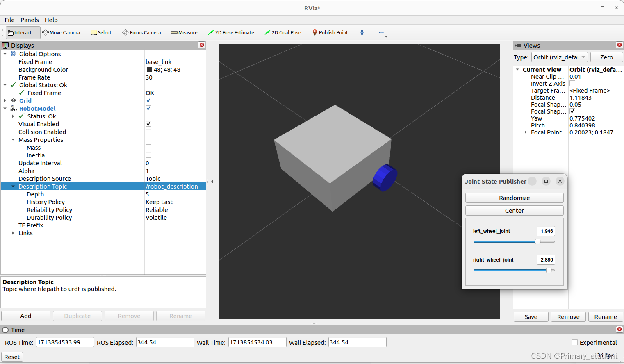Viewport: 624px width, 364px height.
Task: Close the Views panel
Action: (619, 45)
